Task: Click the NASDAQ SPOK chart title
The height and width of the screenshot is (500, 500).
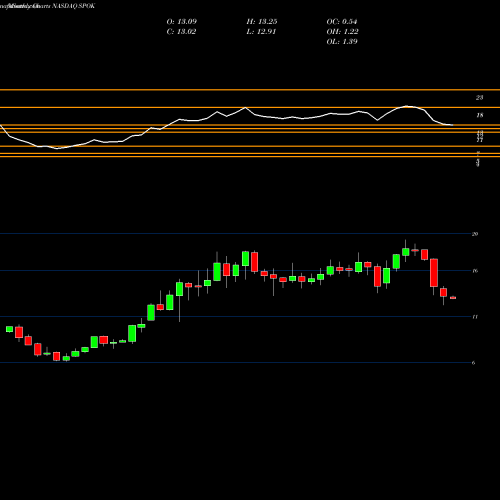Action: click(74, 6)
